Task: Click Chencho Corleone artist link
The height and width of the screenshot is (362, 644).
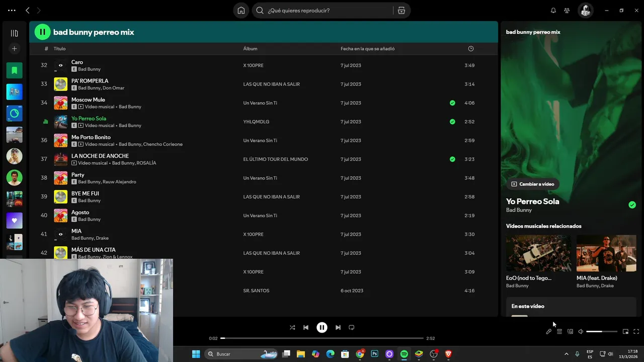Action: click(x=163, y=144)
